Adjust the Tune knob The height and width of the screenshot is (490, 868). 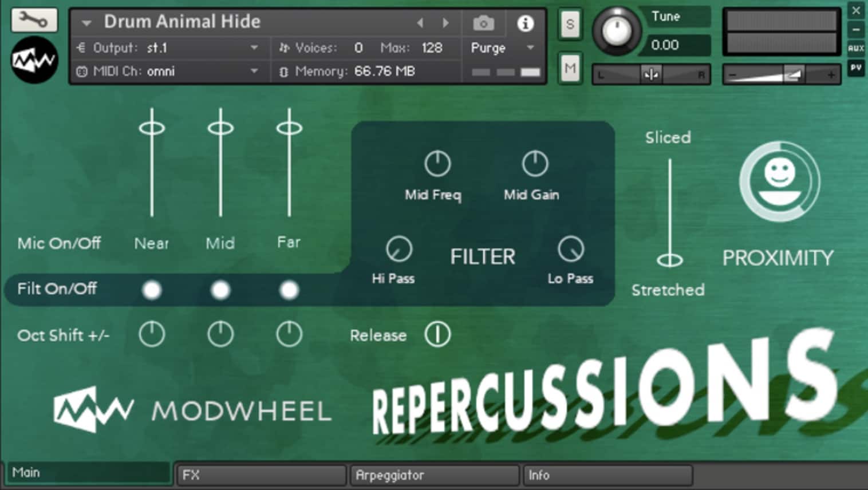[617, 31]
